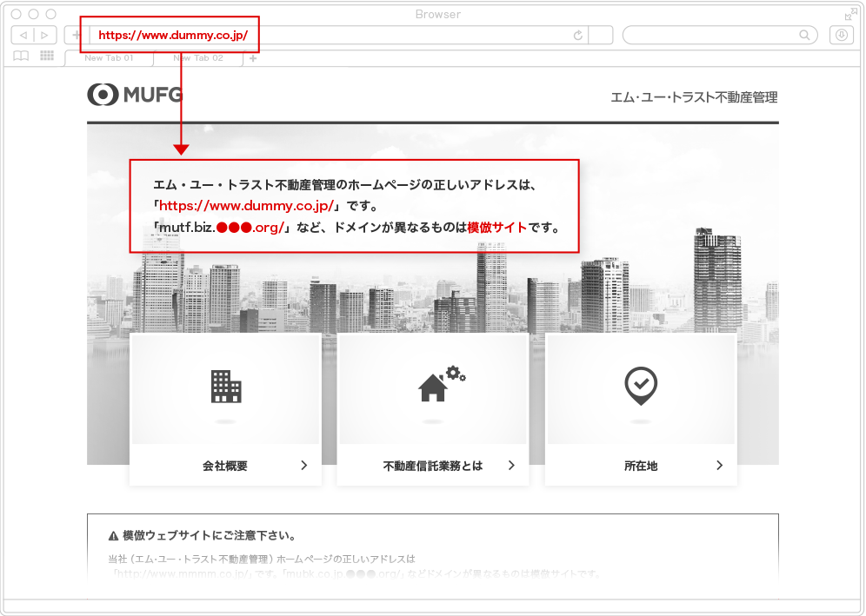Open the 会社概要 link
The width and height of the screenshot is (866, 616).
225,466
